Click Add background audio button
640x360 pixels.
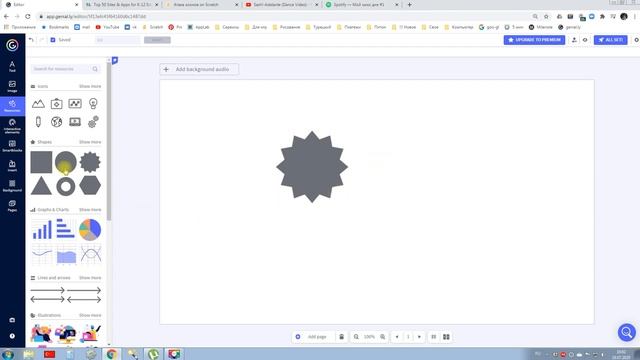tap(199, 69)
